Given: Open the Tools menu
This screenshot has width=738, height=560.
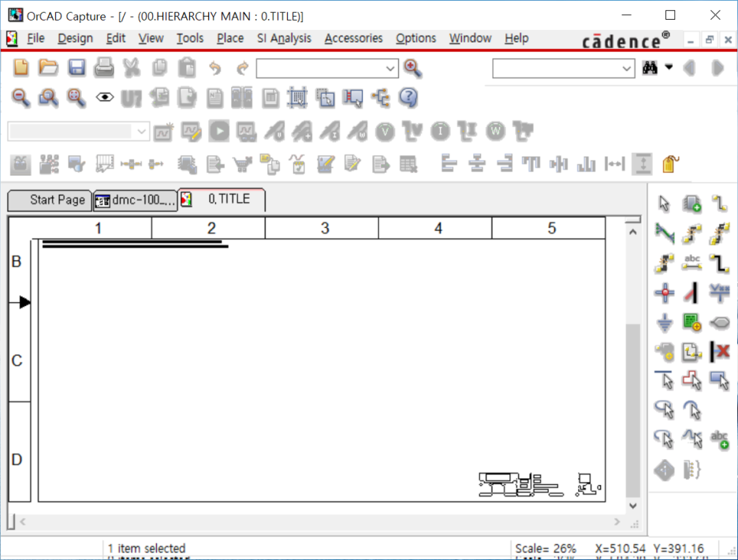Looking at the screenshot, I should click(190, 38).
